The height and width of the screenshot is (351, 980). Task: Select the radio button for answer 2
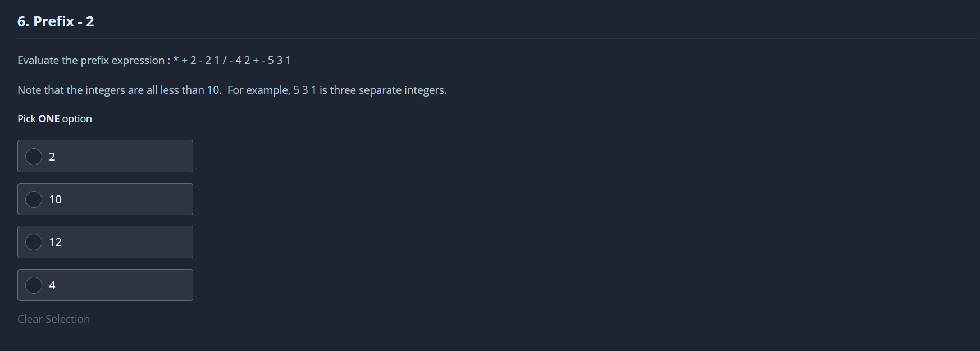click(x=34, y=157)
